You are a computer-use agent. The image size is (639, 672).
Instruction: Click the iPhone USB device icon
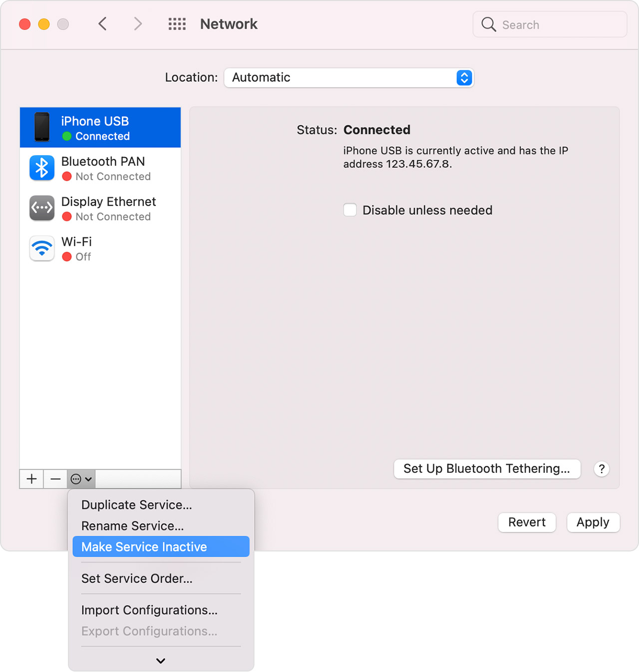(x=42, y=127)
